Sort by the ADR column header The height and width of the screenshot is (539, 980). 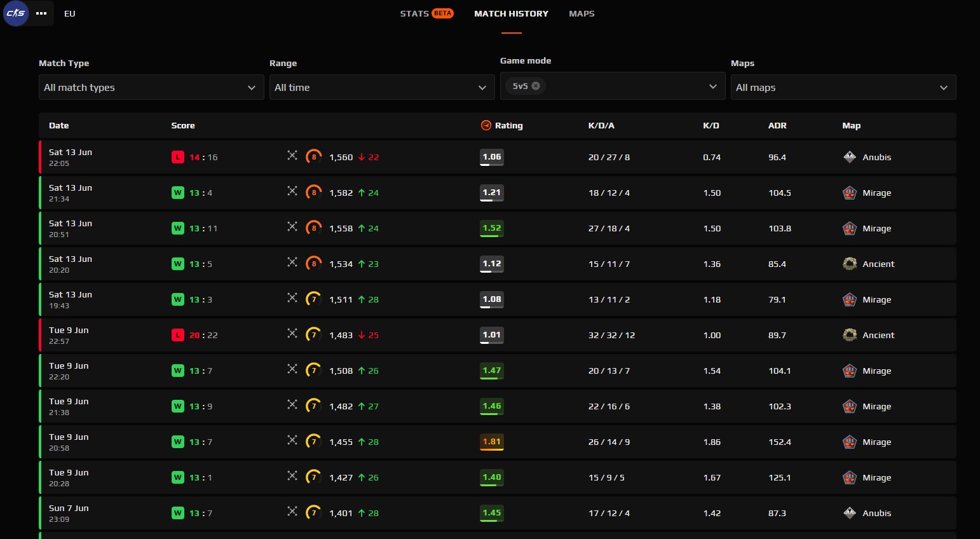coord(777,125)
